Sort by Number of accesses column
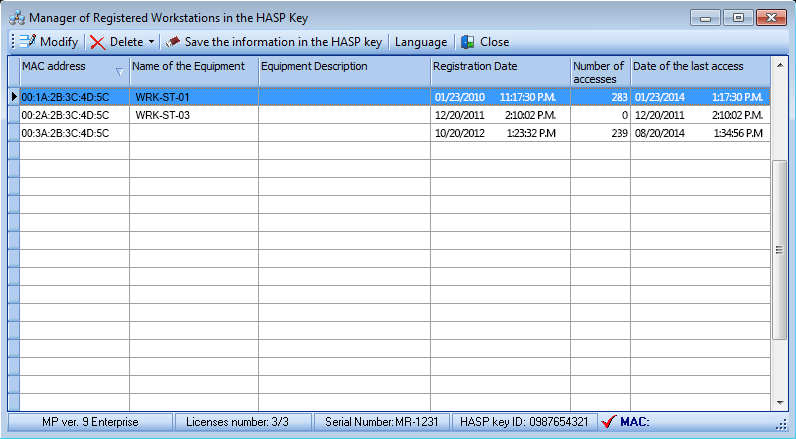 pyautogui.click(x=600, y=72)
